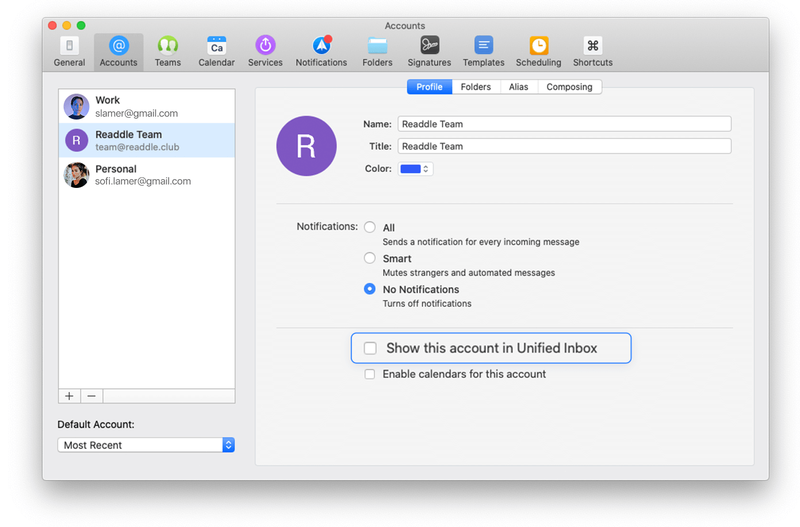Open the Teams preferences pane
Screen dimensions: 800x527
tap(167, 52)
